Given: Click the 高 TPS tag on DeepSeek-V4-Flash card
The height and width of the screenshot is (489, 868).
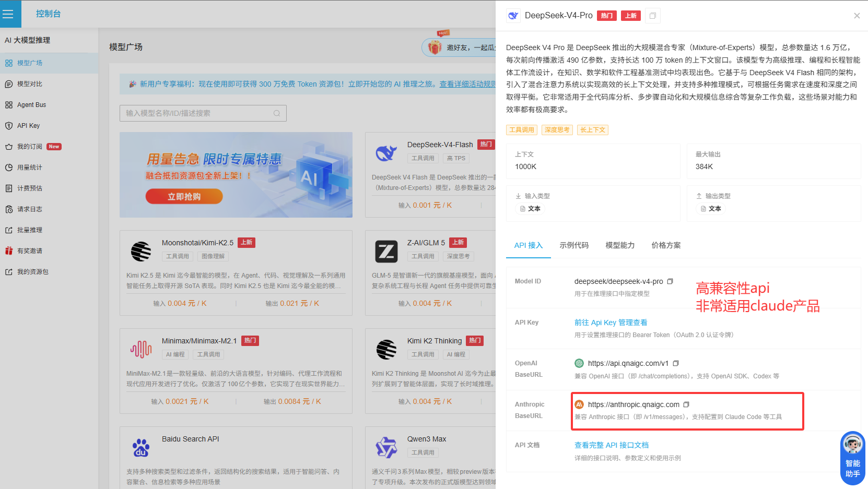Looking at the screenshot, I should coord(456,158).
